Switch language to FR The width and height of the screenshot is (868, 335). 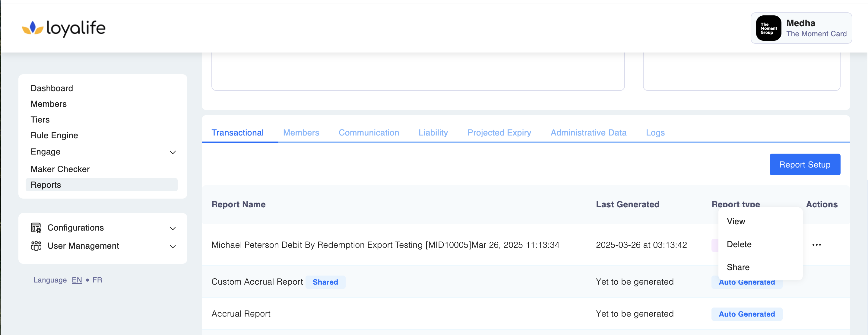(x=97, y=280)
